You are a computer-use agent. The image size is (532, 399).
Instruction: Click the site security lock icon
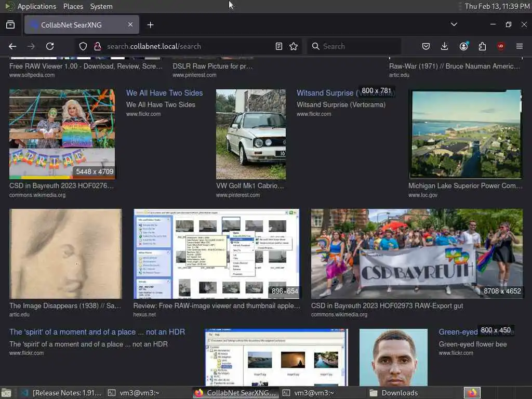coord(98,46)
